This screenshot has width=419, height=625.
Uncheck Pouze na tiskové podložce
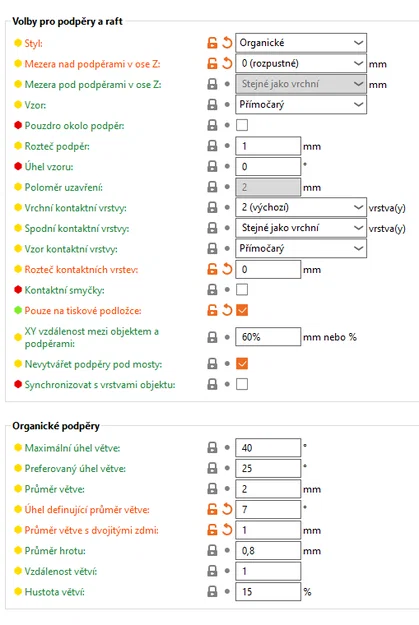coord(242,310)
